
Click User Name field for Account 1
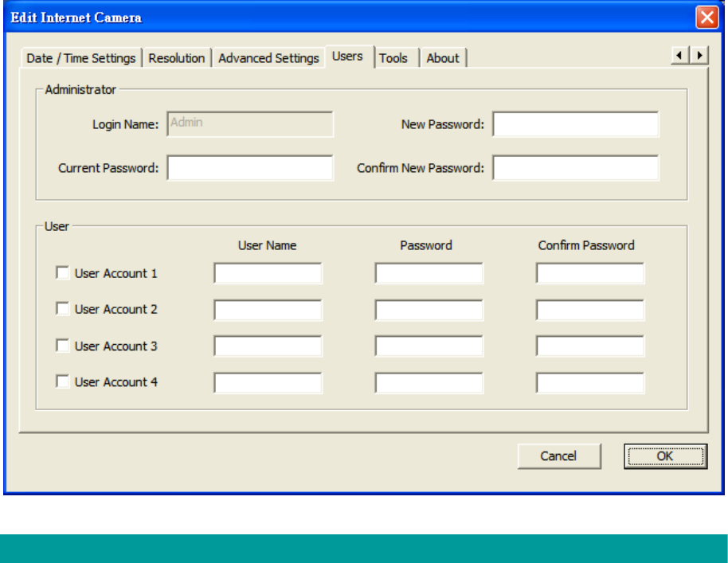(x=268, y=274)
